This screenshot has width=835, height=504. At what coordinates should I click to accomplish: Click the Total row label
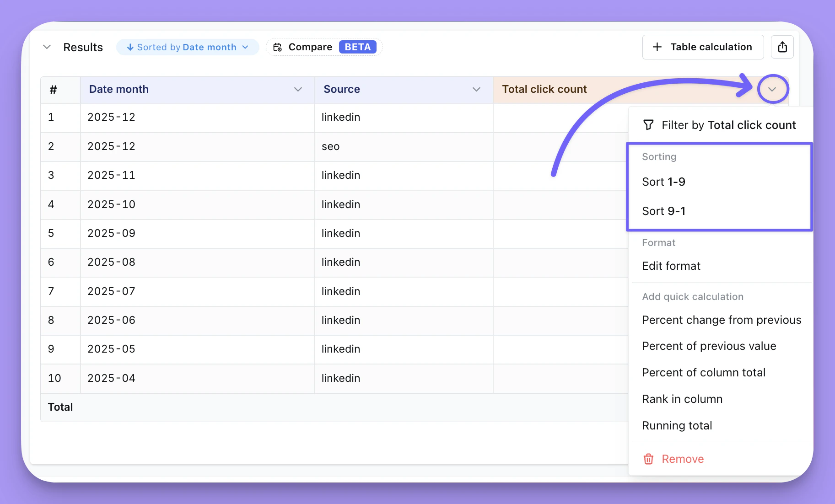click(60, 407)
